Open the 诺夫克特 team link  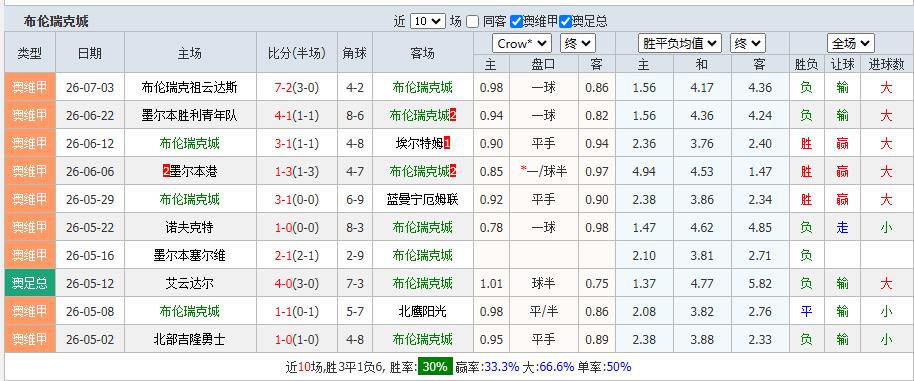coord(190,228)
